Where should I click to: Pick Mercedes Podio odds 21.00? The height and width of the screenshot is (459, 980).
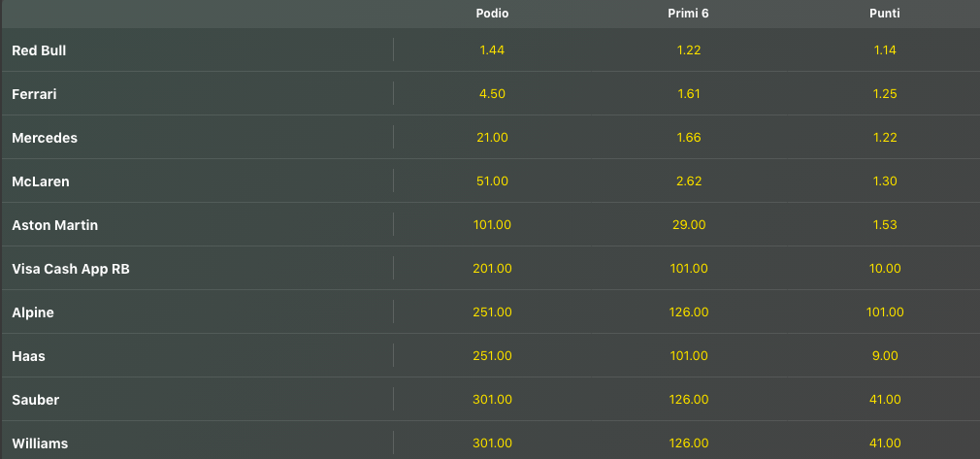click(x=493, y=138)
